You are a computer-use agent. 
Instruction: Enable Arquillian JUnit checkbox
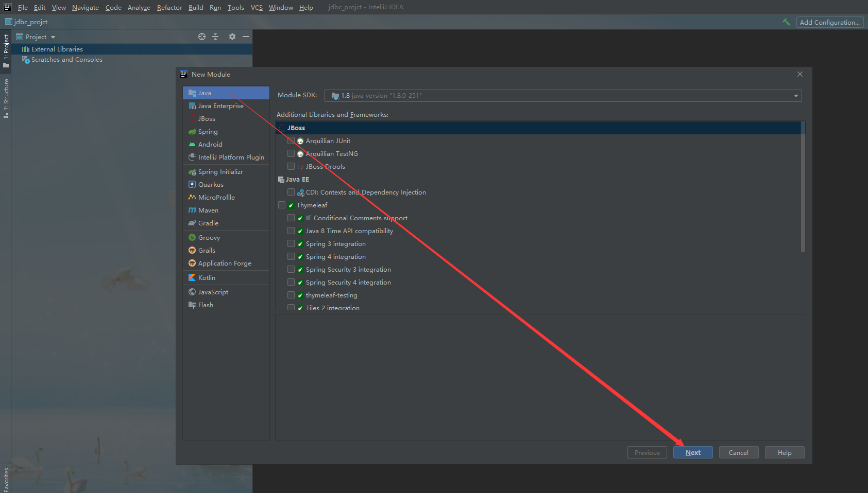point(291,140)
